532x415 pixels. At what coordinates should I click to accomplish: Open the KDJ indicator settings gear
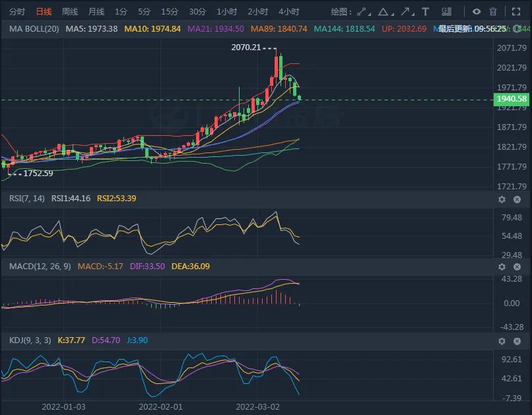coord(502,341)
